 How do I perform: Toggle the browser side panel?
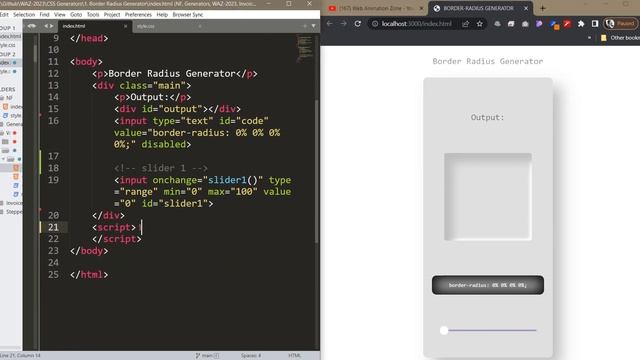[595, 24]
